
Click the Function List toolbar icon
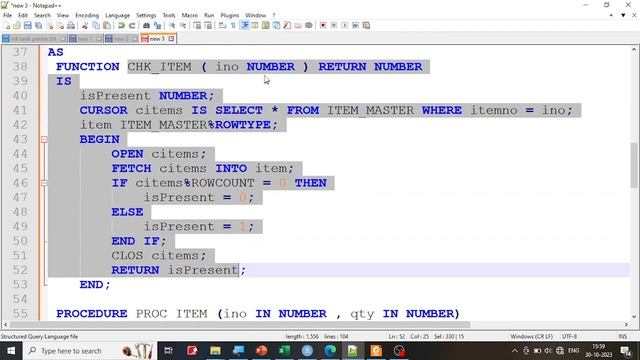coord(287,25)
